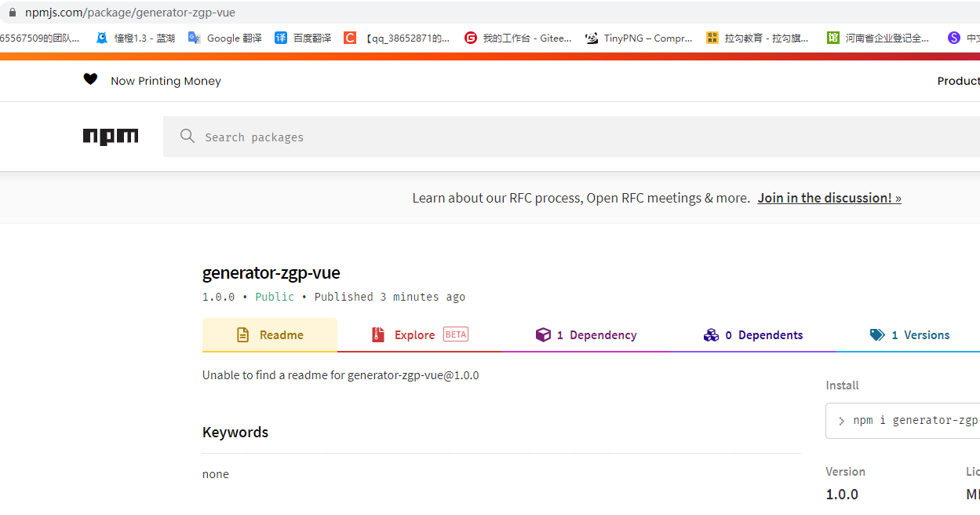Image resolution: width=980 pixels, height=515 pixels.
Task: Click the Now Printing Money text
Action: [x=166, y=81]
